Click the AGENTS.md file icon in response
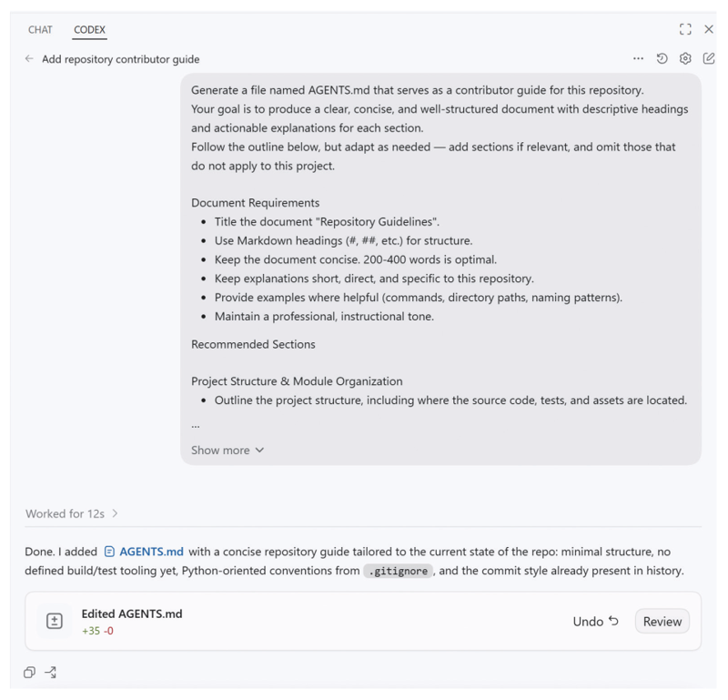This screenshot has width=728, height=700. 109,552
